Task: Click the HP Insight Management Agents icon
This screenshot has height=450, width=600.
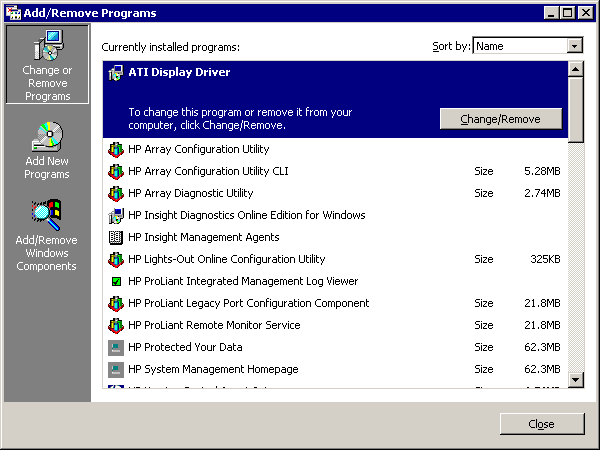Action: pyautogui.click(x=115, y=238)
